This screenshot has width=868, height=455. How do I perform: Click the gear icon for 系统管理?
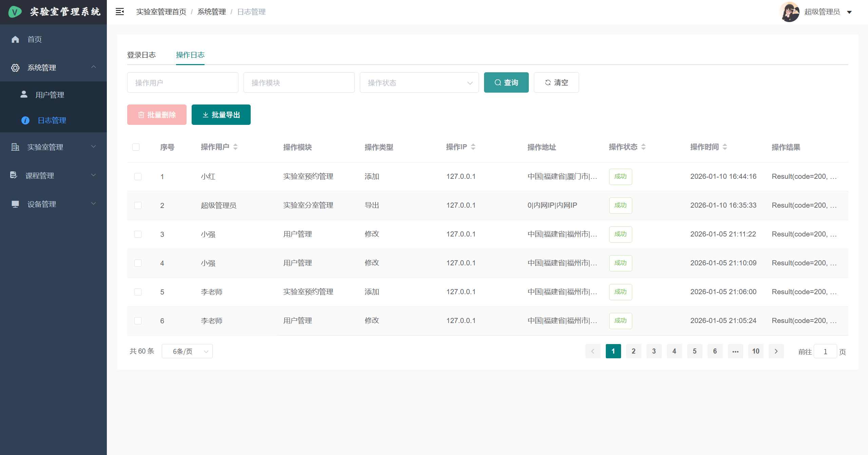pyautogui.click(x=15, y=68)
